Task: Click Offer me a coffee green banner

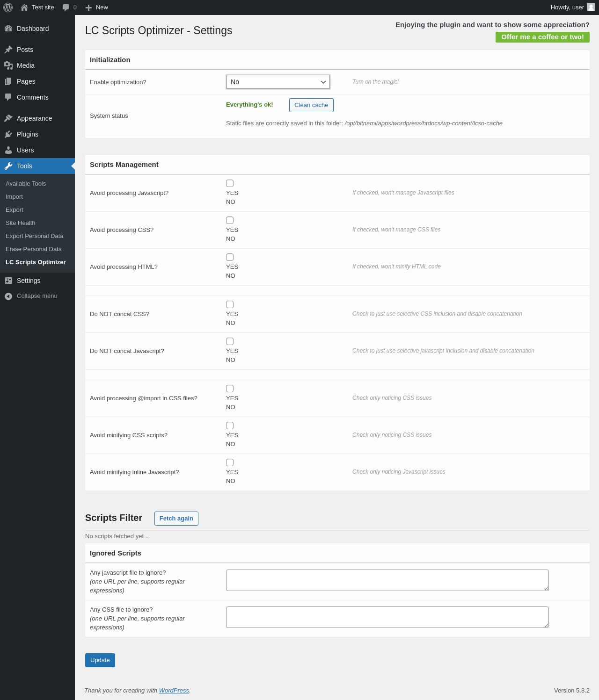Action: (542, 37)
